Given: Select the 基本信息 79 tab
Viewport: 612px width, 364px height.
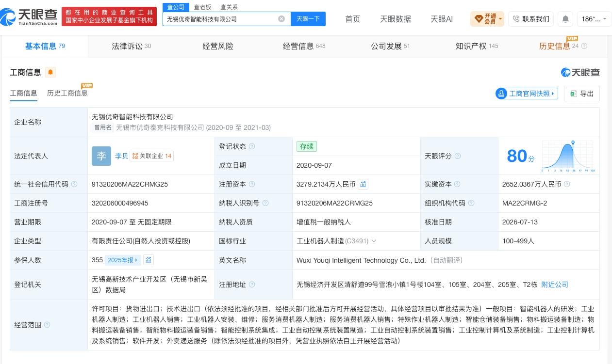Looking at the screenshot, I should [45, 46].
